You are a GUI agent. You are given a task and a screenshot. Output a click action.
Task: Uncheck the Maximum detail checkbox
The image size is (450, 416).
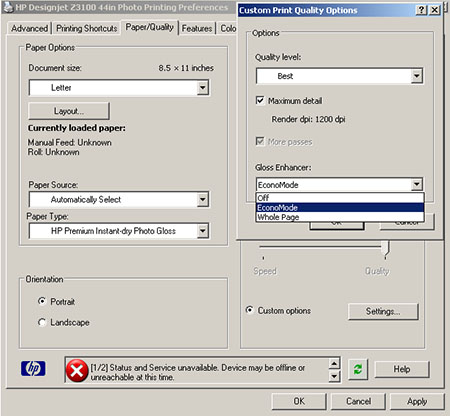coord(260,100)
